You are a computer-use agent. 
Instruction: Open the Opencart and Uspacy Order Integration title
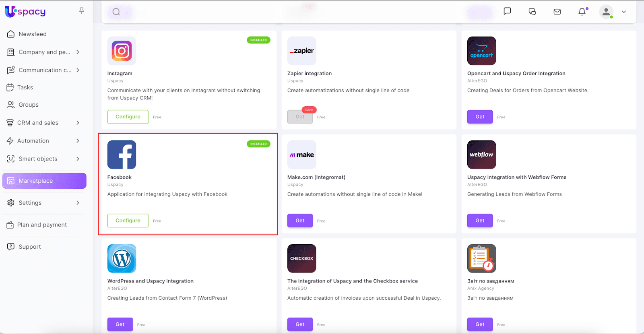(516, 73)
